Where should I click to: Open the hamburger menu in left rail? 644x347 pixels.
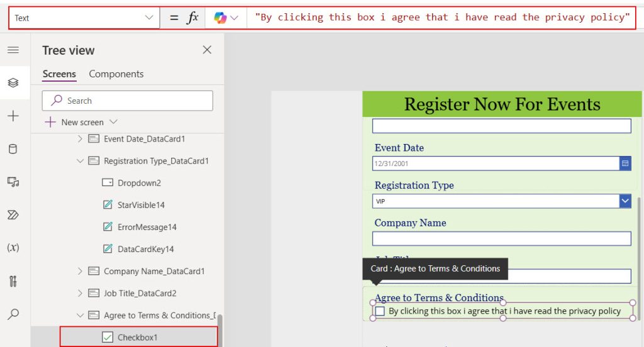coord(13,50)
